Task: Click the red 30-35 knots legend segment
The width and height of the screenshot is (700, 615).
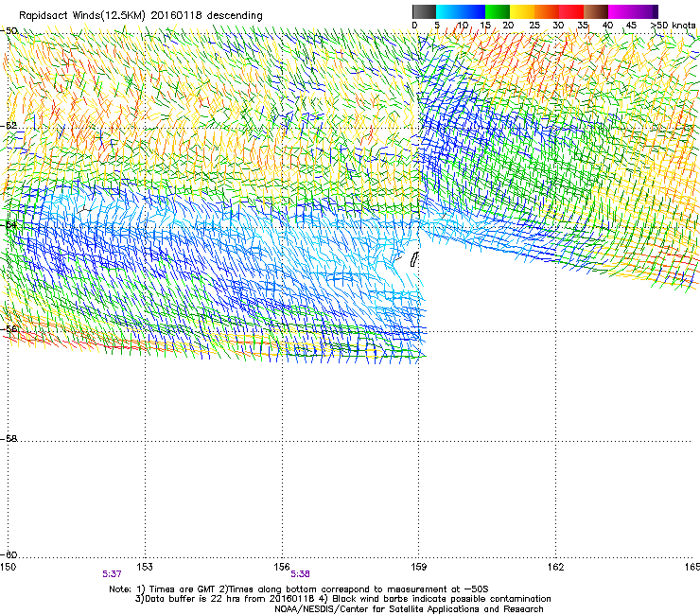Action: point(571,11)
